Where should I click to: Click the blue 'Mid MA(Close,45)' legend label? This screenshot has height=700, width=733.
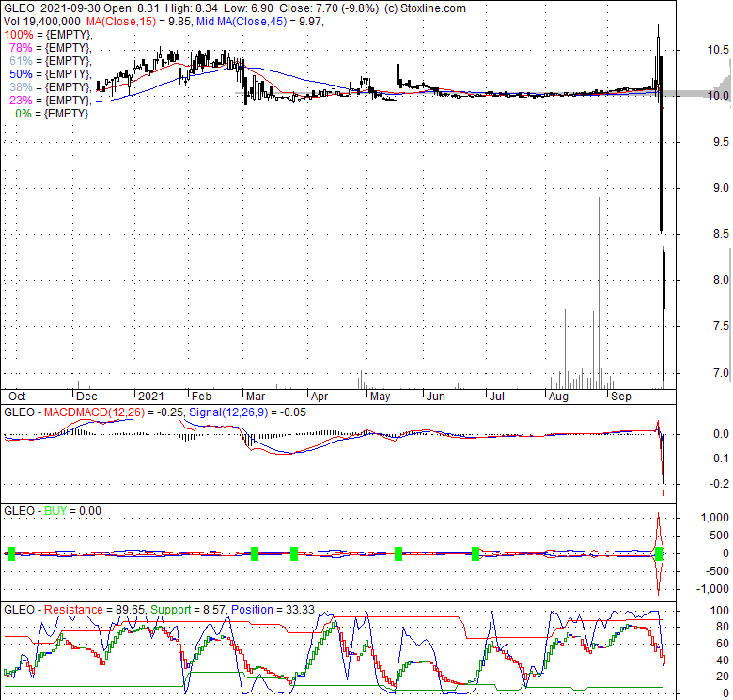[242, 22]
